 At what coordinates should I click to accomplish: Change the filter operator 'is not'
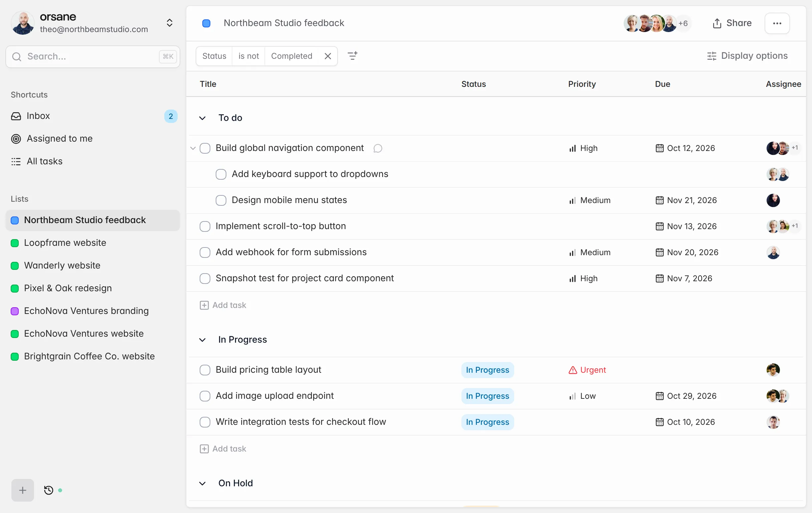tap(248, 56)
